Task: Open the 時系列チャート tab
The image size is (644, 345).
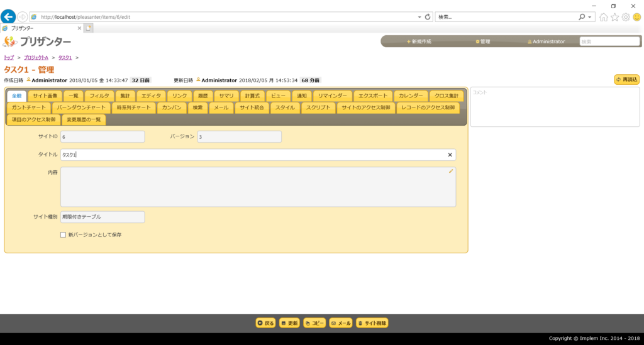Action: coord(134,107)
